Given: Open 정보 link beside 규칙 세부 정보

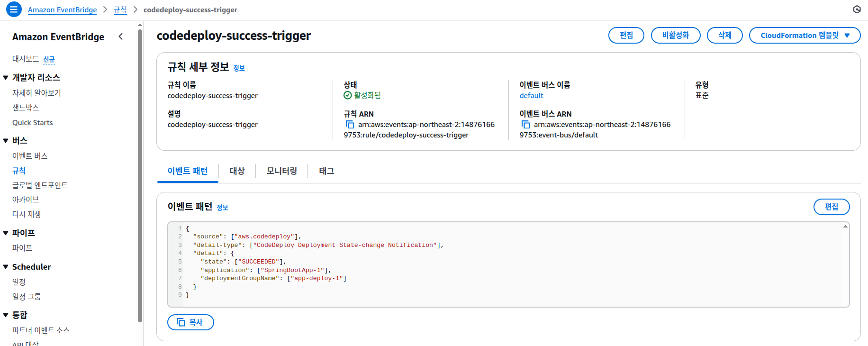Looking at the screenshot, I should (x=239, y=68).
